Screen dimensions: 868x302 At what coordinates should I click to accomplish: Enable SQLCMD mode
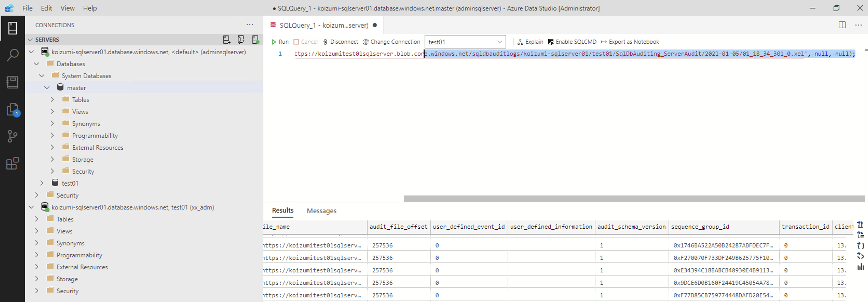click(x=572, y=42)
